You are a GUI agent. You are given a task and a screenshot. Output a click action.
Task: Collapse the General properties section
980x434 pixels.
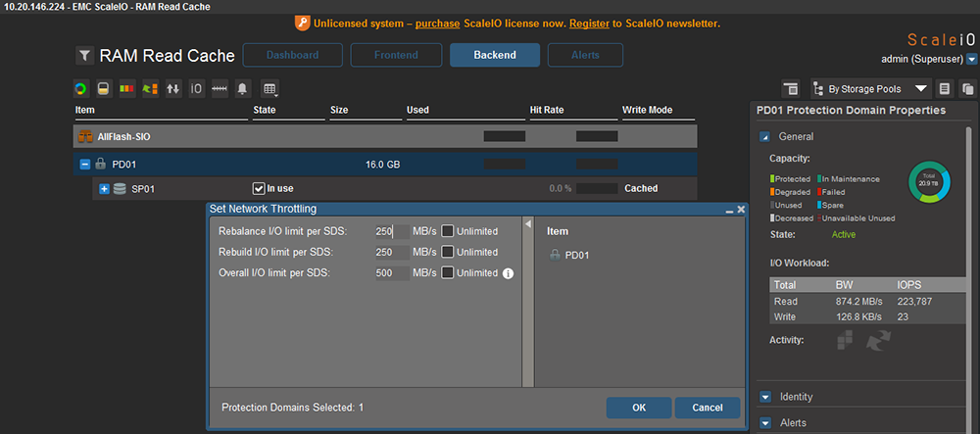pos(765,137)
